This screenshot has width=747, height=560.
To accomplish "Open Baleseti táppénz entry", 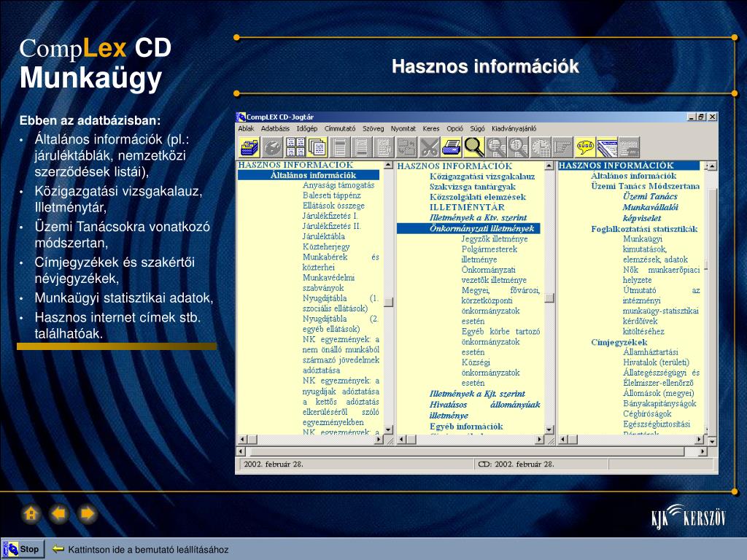I will (332, 195).
